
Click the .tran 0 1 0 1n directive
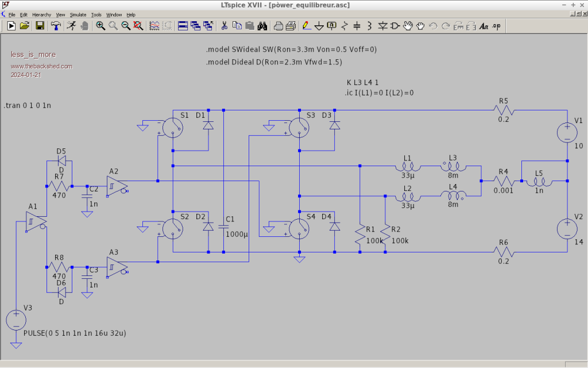click(27, 106)
